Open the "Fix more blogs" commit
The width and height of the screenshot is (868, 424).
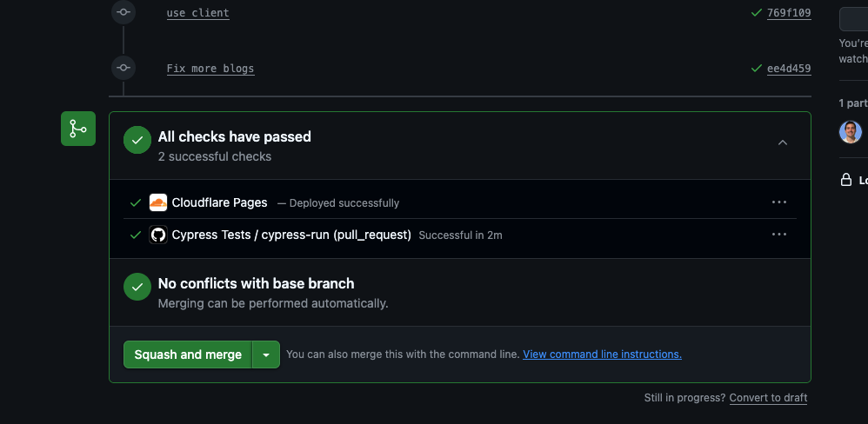[x=210, y=69]
